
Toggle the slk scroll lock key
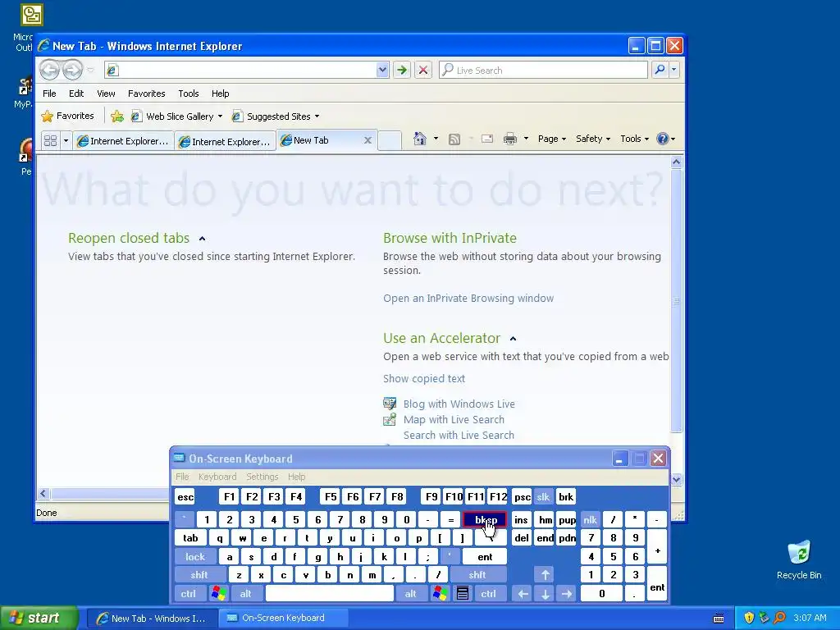543,496
